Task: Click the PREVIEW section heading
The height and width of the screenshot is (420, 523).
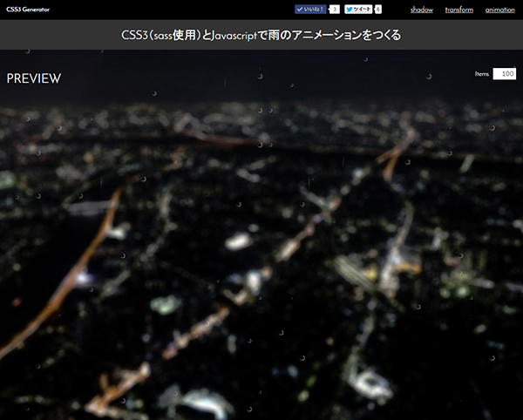Action: point(34,79)
